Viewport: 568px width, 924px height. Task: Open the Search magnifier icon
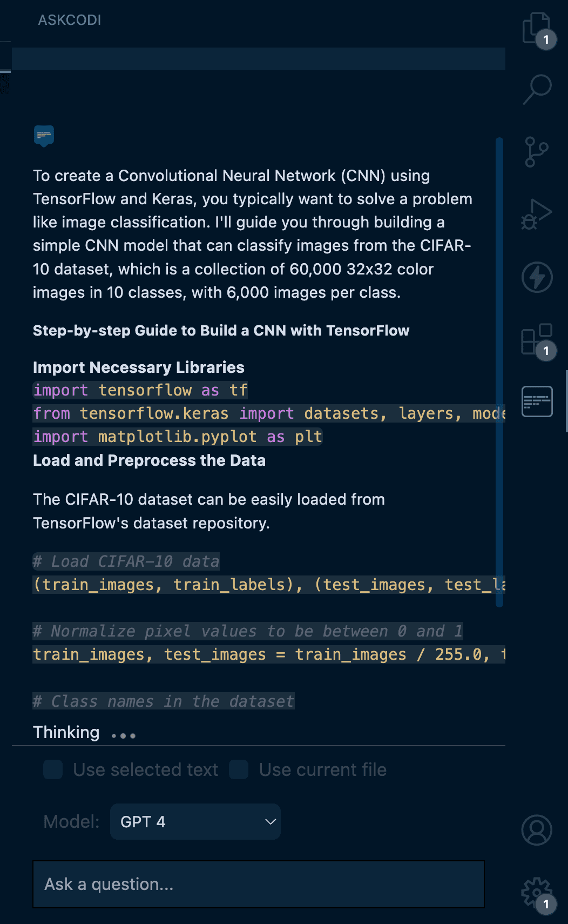537,89
